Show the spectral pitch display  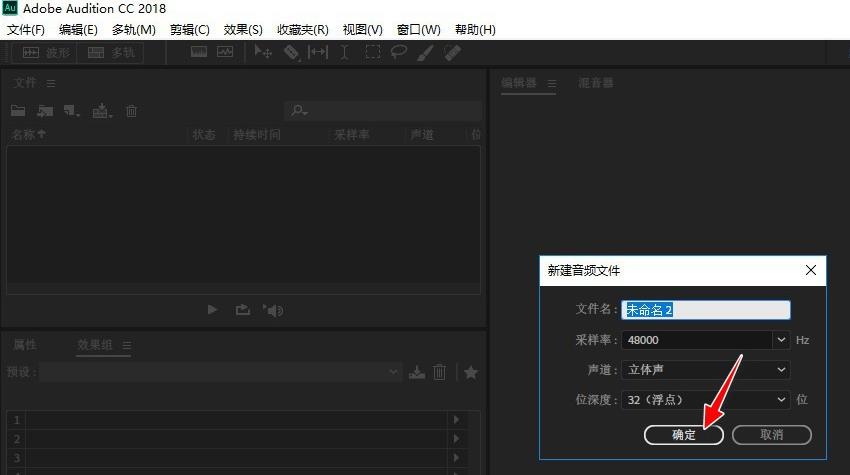[x=225, y=52]
